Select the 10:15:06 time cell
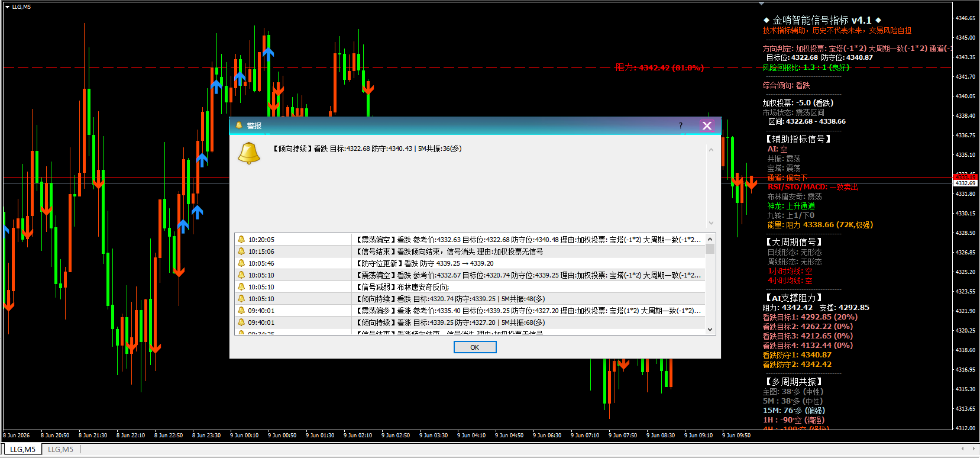This screenshot has width=980, height=458. [261, 251]
